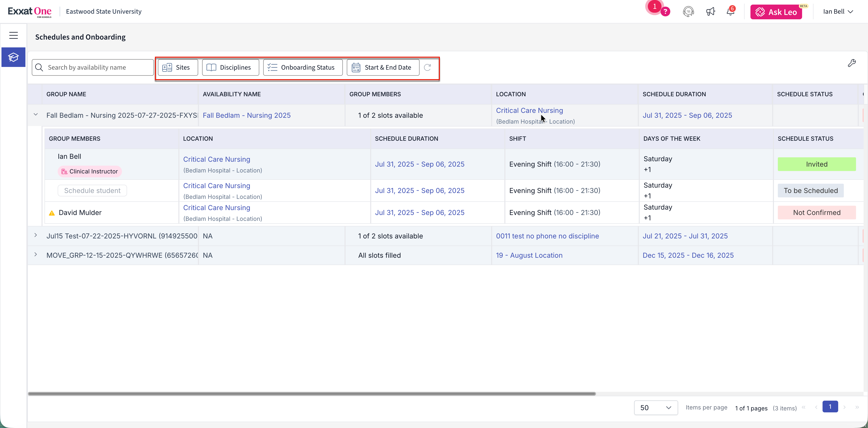868x428 pixels.
Task: Collapse the Fall Bedlam group row
Action: 36,115
